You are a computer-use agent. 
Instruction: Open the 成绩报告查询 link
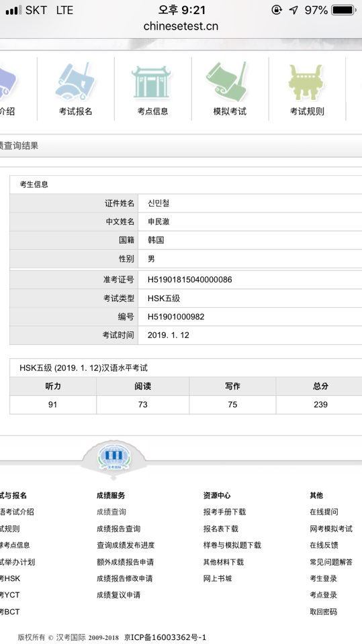(x=118, y=529)
